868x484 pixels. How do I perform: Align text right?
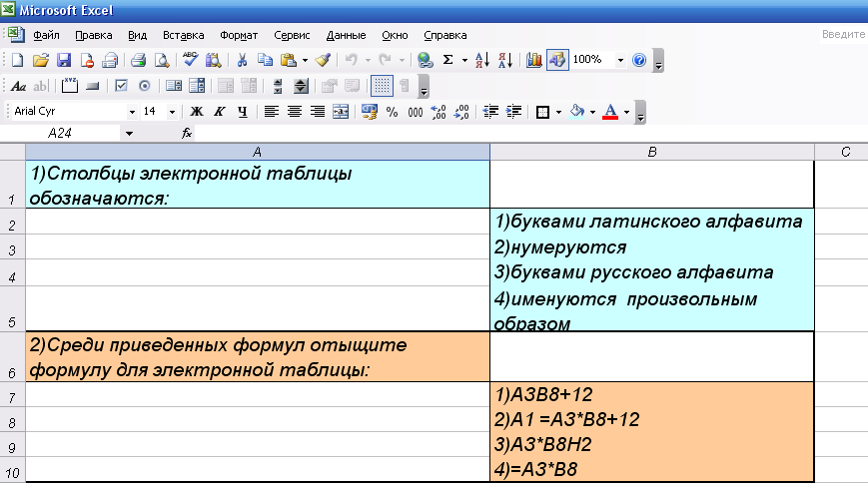(318, 112)
